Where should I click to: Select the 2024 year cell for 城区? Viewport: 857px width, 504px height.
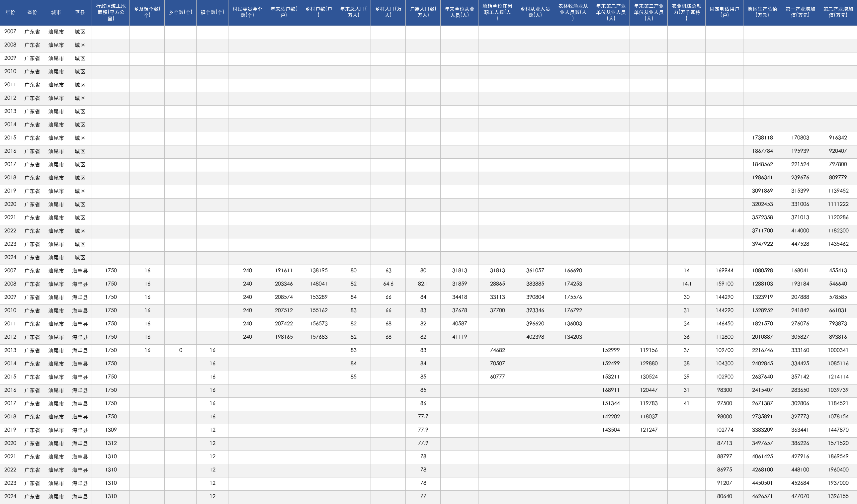click(x=10, y=257)
